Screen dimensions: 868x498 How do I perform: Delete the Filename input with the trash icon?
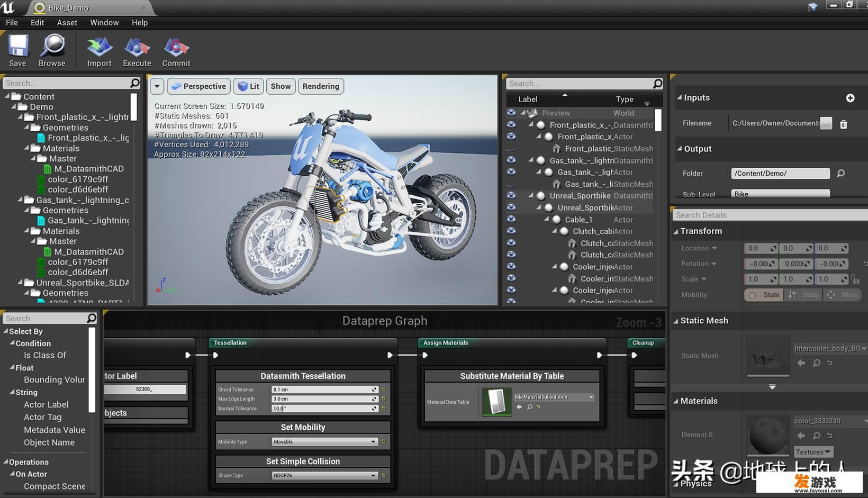[844, 124]
